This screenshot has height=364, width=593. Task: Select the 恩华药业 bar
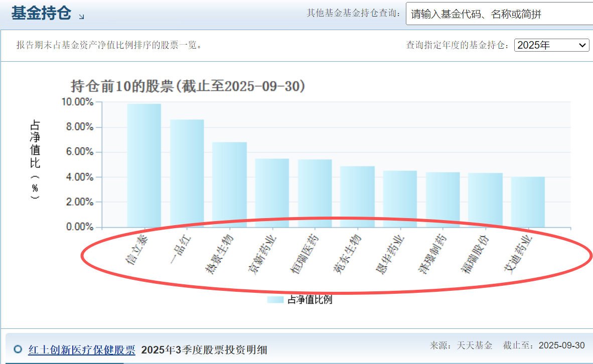pyautogui.click(x=400, y=199)
